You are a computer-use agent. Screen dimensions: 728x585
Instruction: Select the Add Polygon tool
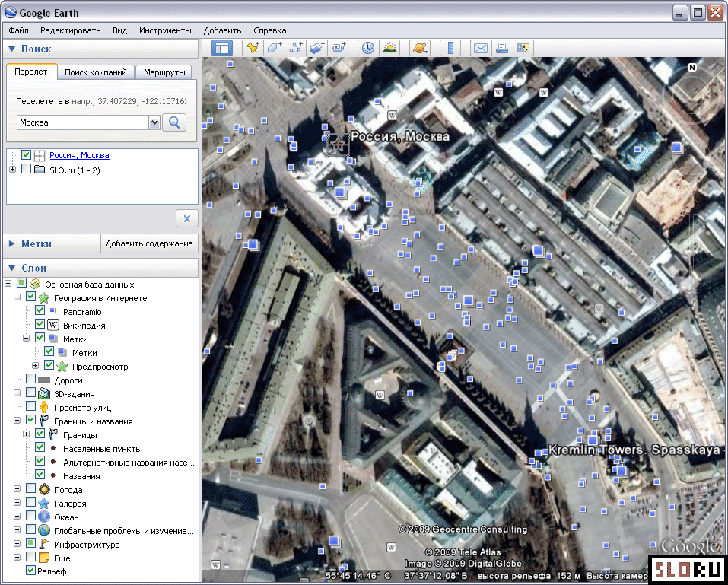[274, 48]
